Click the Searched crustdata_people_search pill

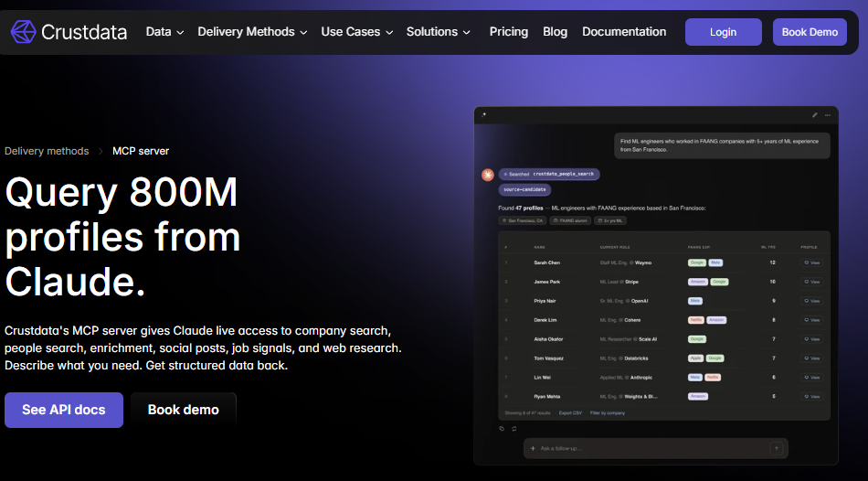pos(548,174)
